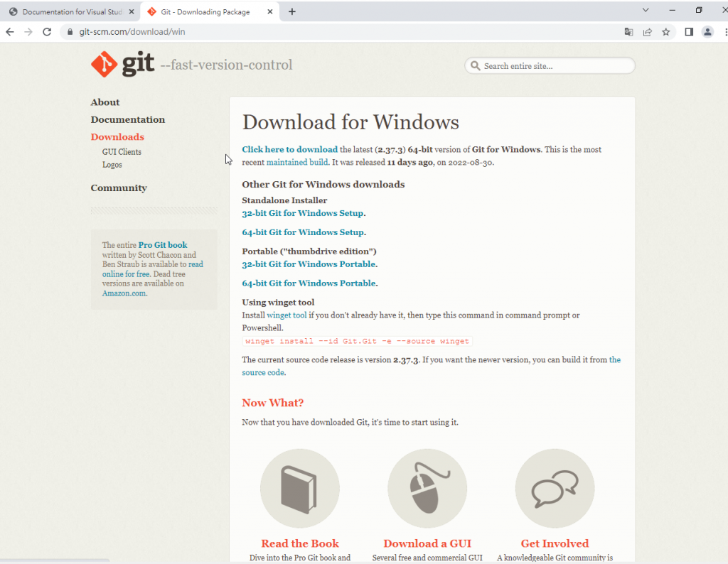Open the source code link

263,372
